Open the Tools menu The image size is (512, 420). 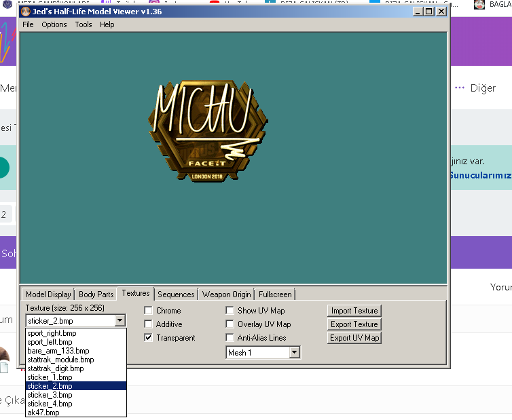pyautogui.click(x=84, y=24)
